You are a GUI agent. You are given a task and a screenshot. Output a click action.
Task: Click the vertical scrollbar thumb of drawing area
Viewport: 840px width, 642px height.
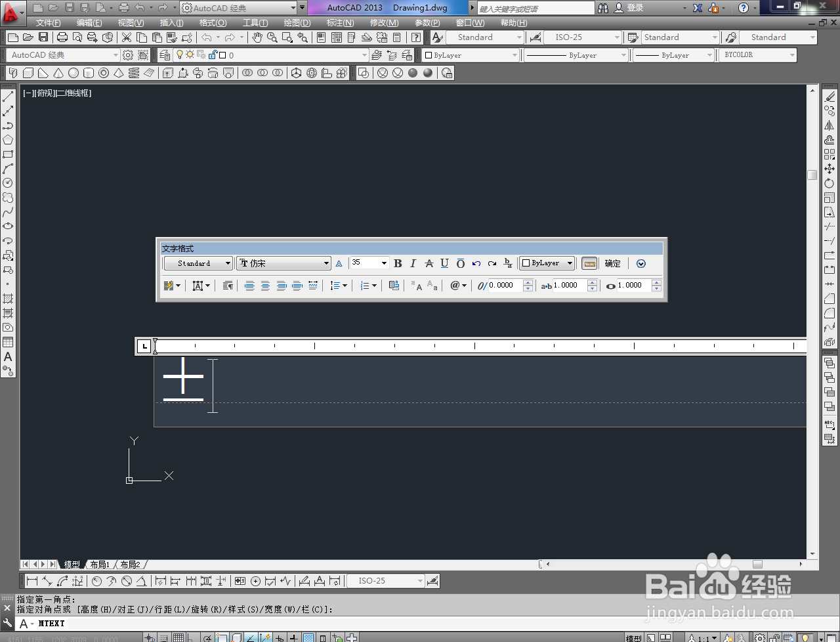pyautogui.click(x=812, y=175)
